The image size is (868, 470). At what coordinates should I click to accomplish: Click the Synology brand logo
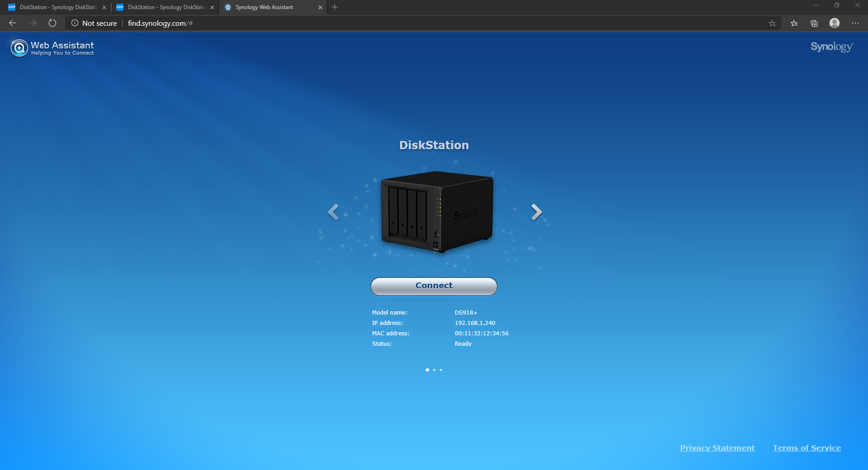point(831,47)
